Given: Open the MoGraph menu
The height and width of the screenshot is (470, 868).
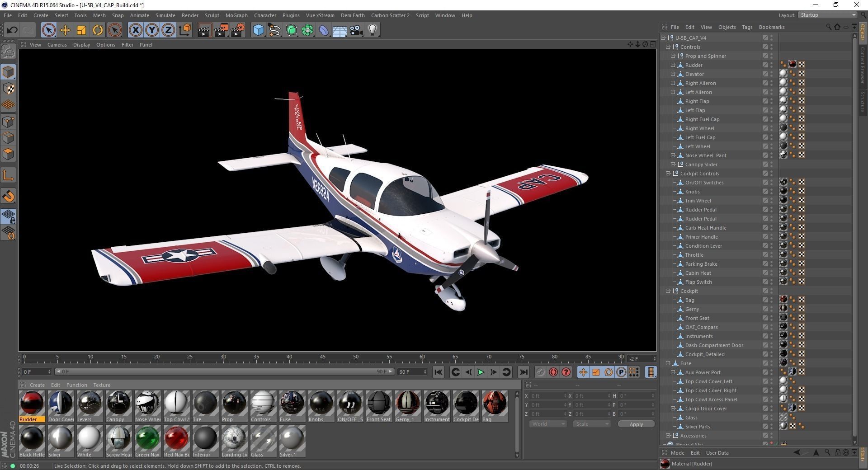Looking at the screenshot, I should click(x=236, y=15).
